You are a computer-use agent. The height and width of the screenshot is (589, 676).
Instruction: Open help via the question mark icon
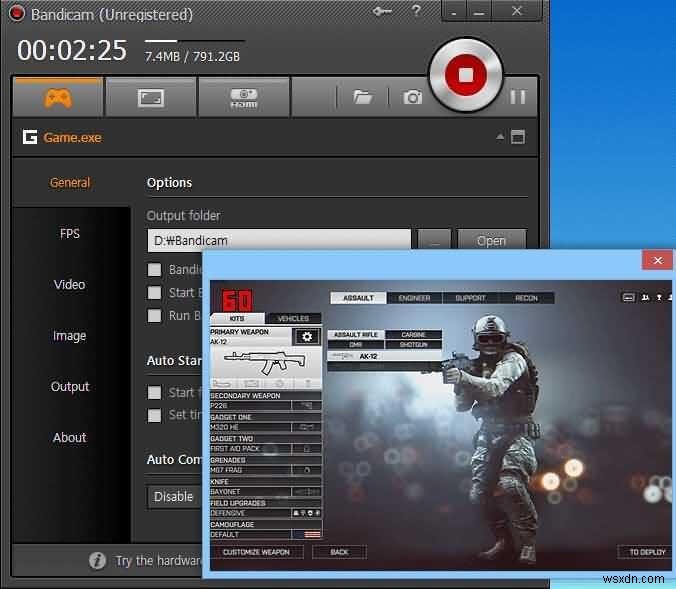point(416,10)
